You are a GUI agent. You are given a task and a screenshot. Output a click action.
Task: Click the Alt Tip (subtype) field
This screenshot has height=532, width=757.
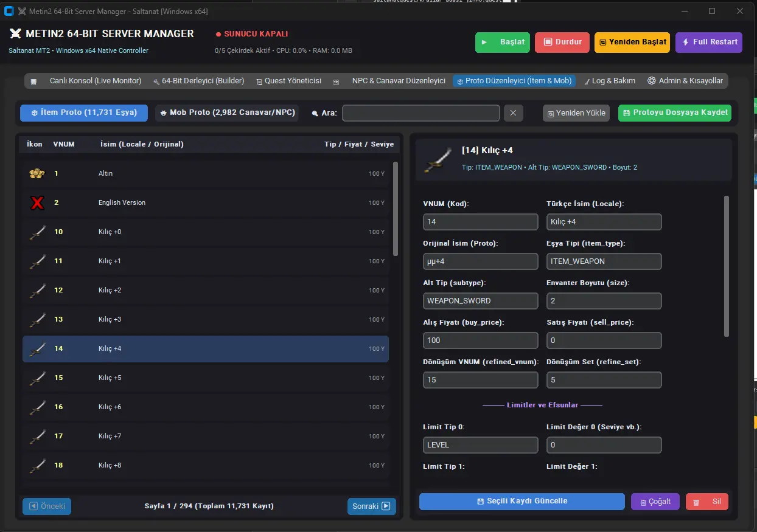[481, 301]
